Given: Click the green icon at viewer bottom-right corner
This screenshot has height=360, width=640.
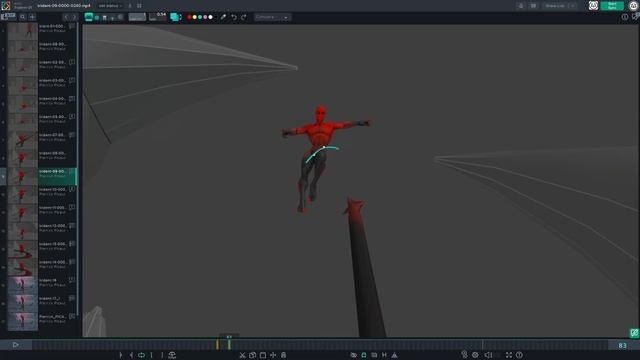Looking at the screenshot, I should coord(634,333).
